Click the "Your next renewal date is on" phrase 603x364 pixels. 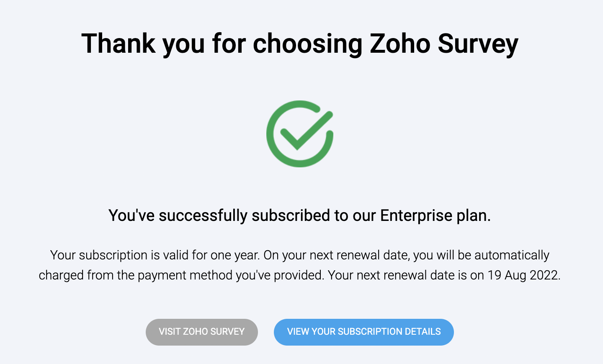click(406, 275)
